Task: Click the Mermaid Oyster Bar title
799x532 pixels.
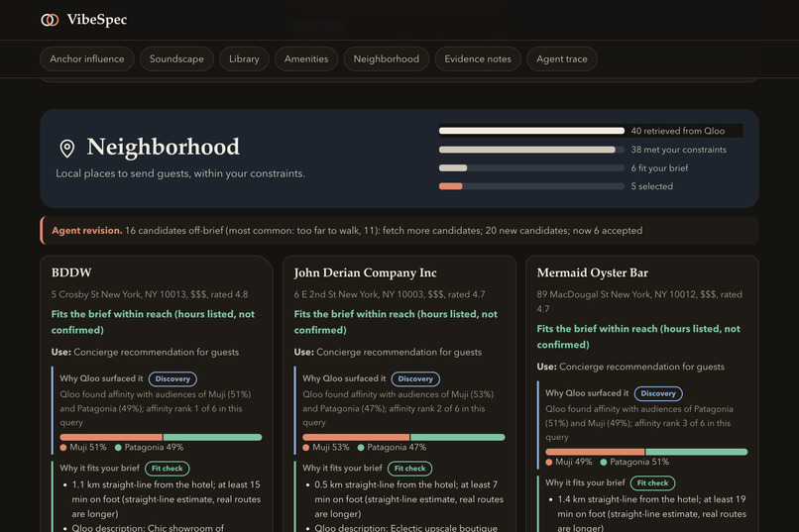Action: coord(593,273)
